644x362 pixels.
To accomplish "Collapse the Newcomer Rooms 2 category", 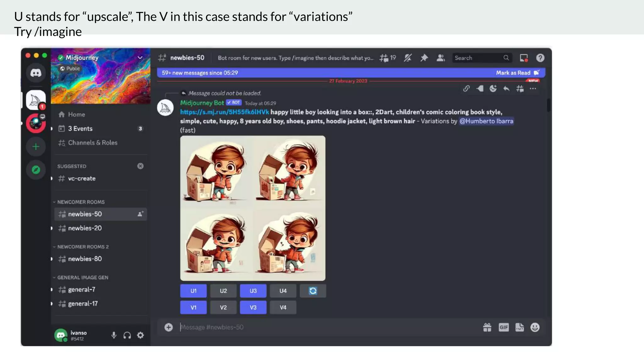I will (x=81, y=247).
